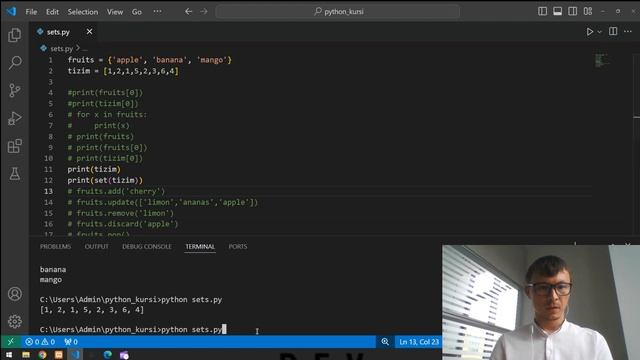The width and height of the screenshot is (640, 360).
Task: Open the Selection menu
Action: click(x=83, y=12)
